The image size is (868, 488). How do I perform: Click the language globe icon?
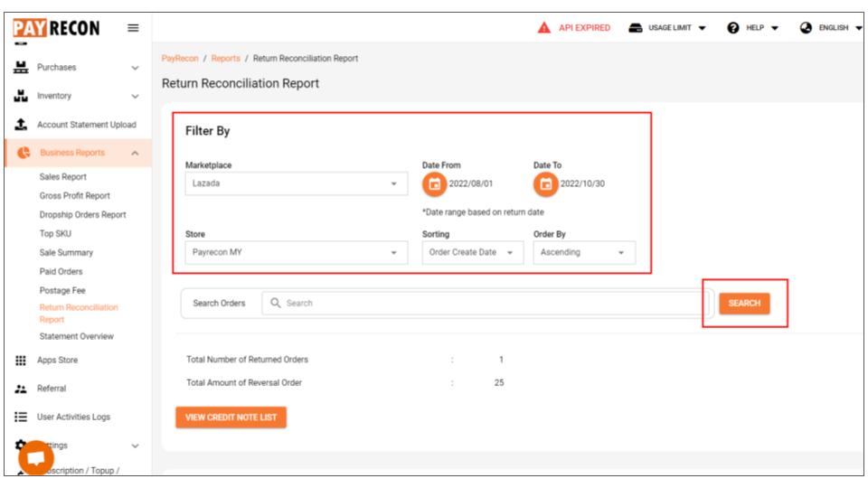[x=806, y=28]
